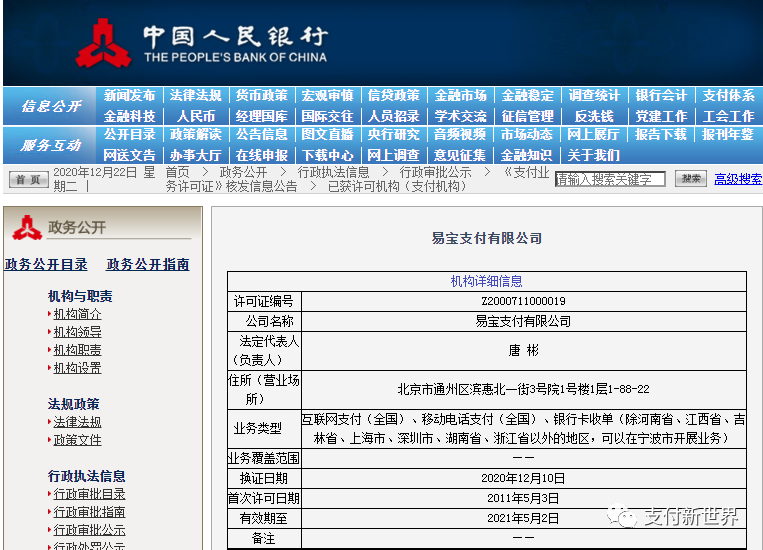Open 在线申报 link

(x=262, y=155)
